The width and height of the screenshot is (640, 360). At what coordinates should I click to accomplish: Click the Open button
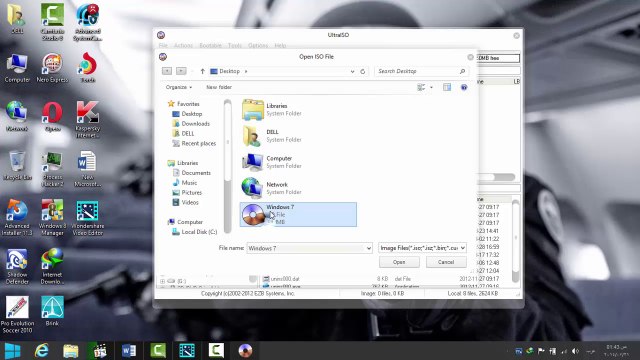399,262
